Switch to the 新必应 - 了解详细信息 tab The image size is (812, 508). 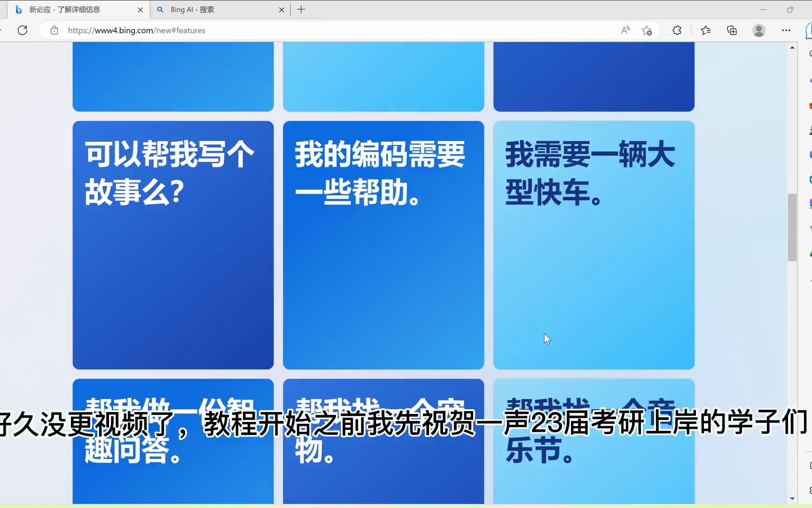click(78, 9)
